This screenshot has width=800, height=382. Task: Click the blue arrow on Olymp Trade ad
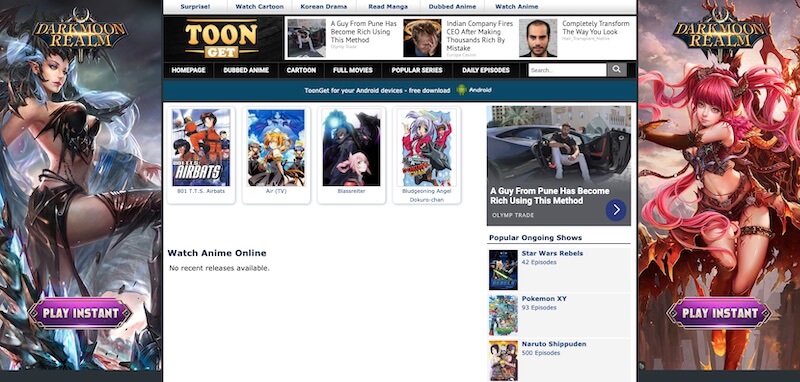(x=616, y=210)
